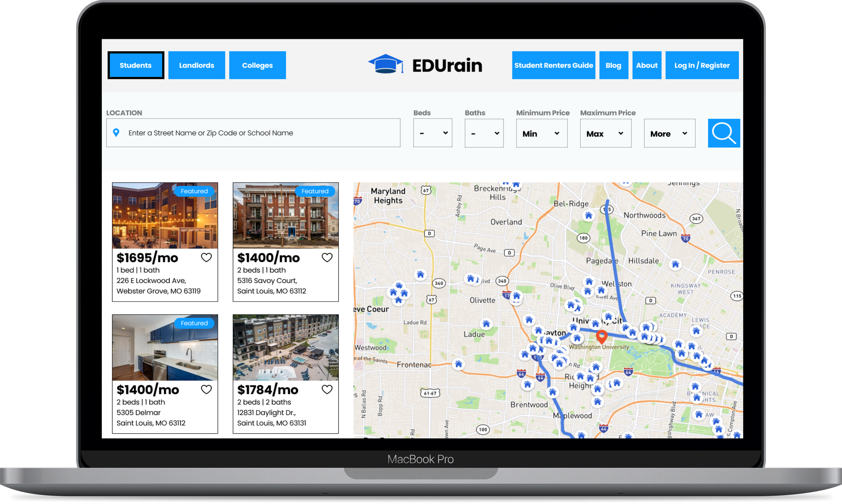842x504 pixels.
Task: Click the red Washington University map pin
Action: click(602, 336)
